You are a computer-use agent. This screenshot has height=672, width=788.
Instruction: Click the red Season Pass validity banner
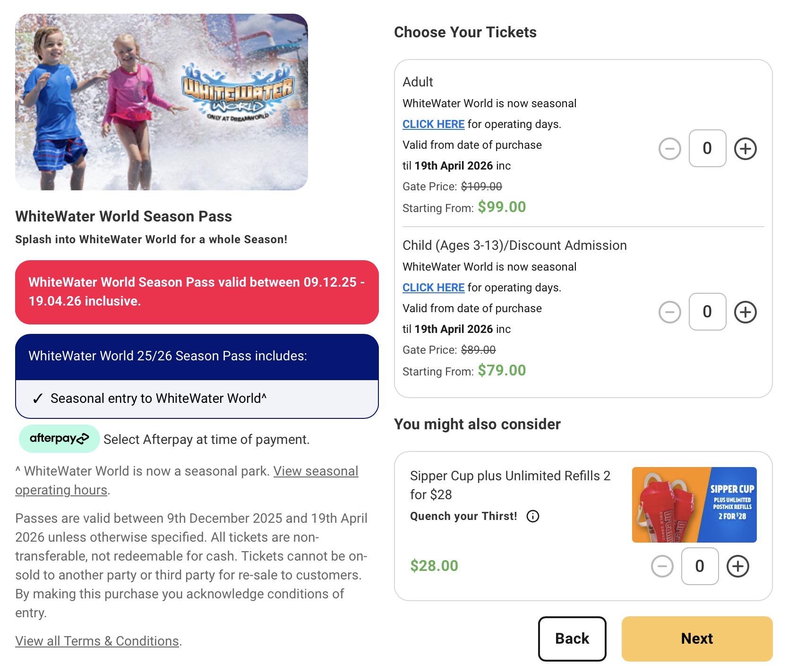[197, 292]
